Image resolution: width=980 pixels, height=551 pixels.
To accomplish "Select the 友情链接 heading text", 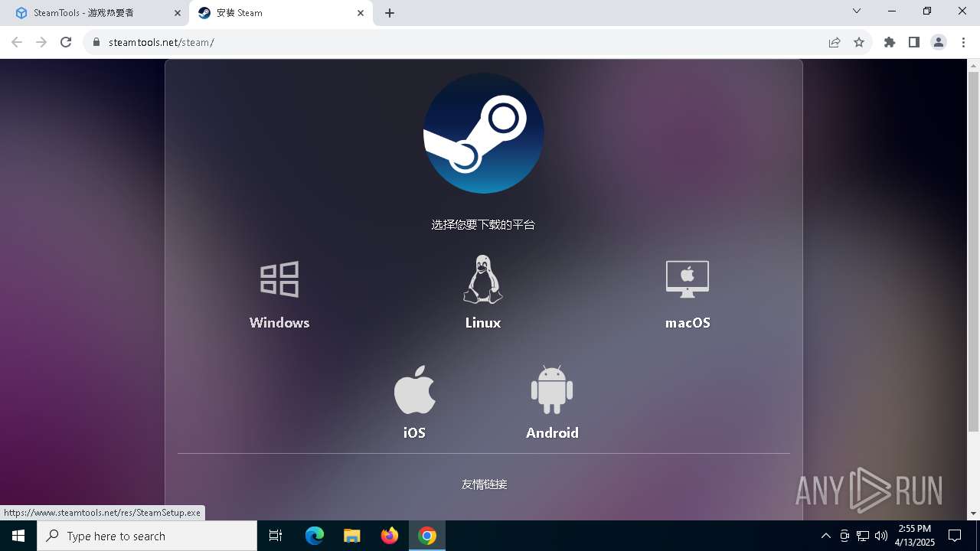I will pyautogui.click(x=484, y=484).
